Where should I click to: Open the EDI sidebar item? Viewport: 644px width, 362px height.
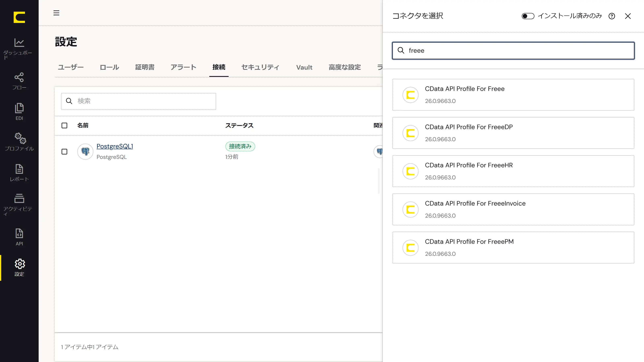coord(19,112)
